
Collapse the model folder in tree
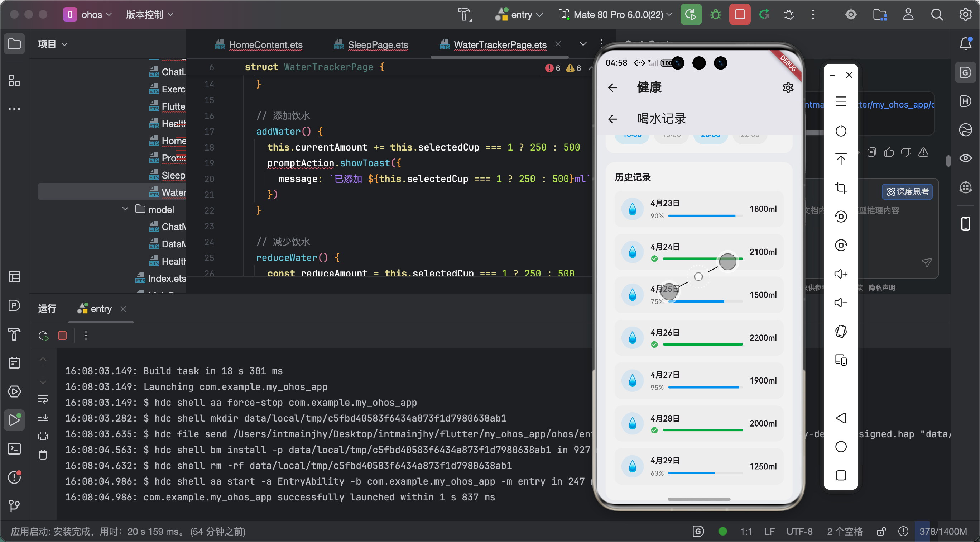pos(125,209)
